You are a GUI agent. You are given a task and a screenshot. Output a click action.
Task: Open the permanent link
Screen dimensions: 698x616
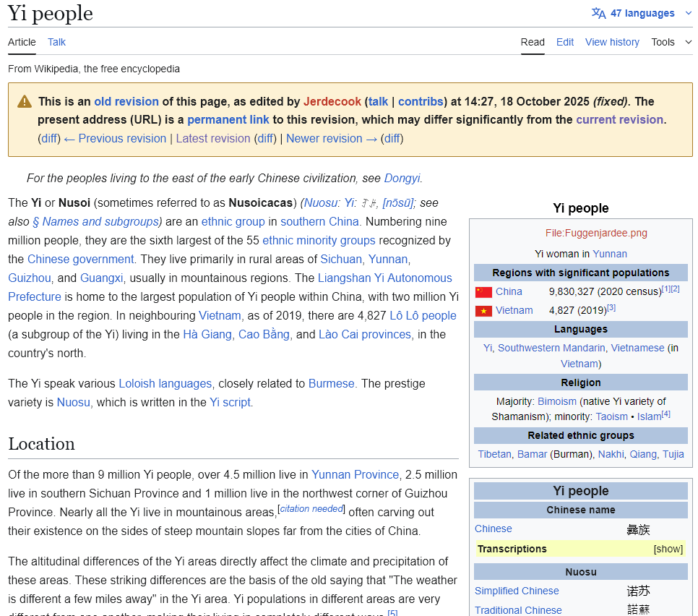tap(228, 120)
